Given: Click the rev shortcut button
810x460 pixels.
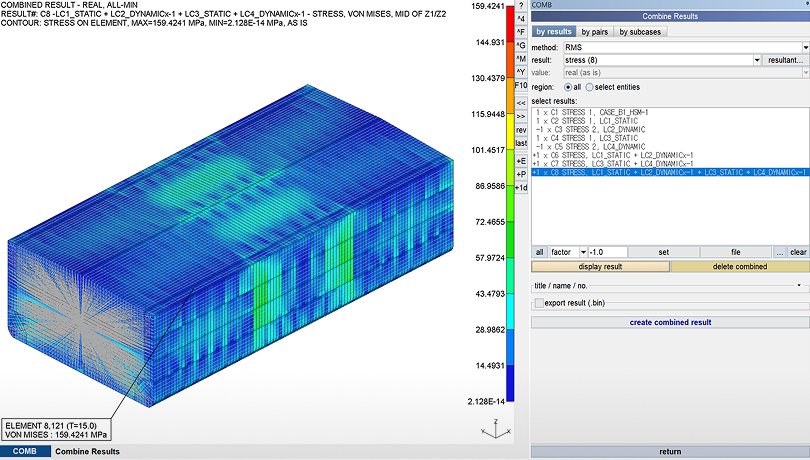Looking at the screenshot, I should click(x=520, y=130).
